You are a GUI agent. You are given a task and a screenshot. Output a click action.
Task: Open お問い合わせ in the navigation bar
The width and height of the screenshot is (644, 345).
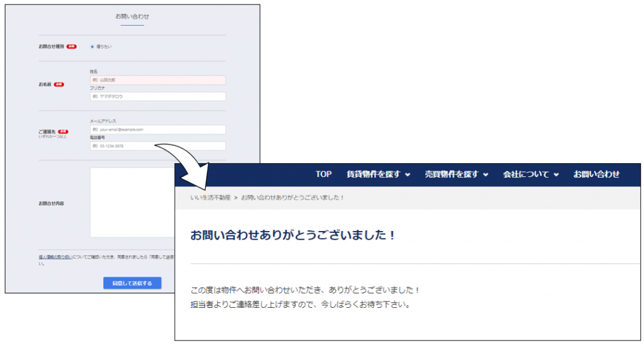(x=596, y=174)
